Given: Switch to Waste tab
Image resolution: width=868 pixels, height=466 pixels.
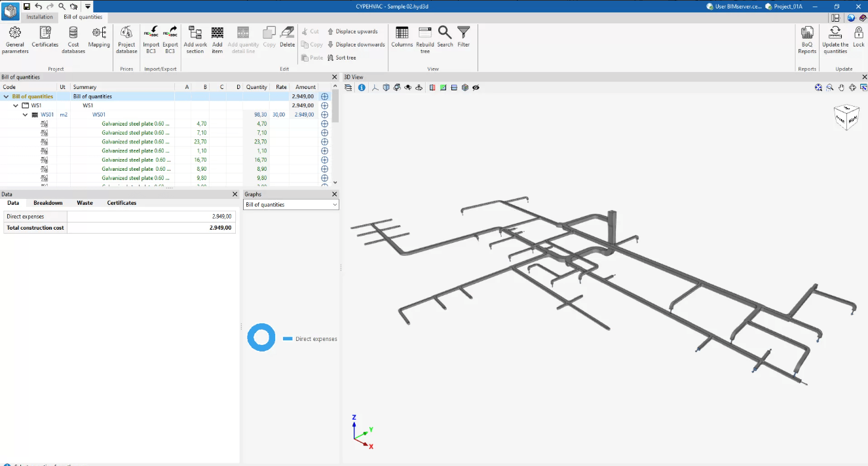Looking at the screenshot, I should (85, 203).
